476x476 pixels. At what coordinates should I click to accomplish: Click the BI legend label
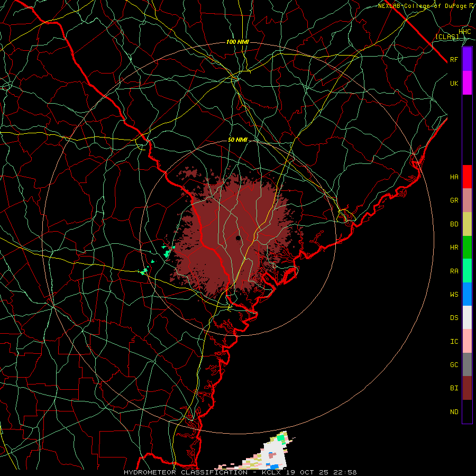click(x=454, y=388)
